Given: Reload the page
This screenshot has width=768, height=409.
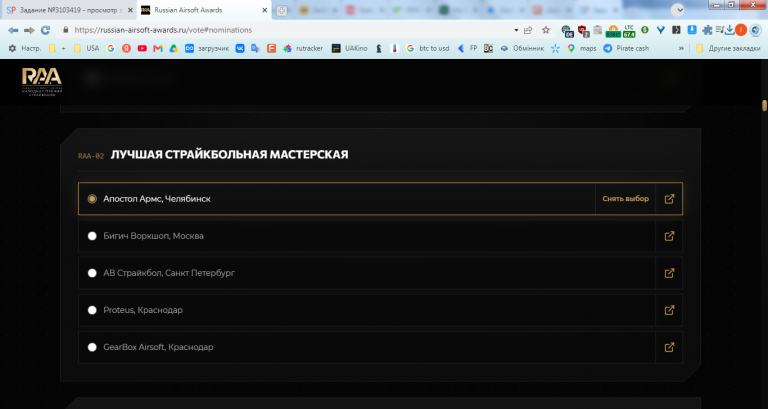Looking at the screenshot, I should click(x=46, y=30).
